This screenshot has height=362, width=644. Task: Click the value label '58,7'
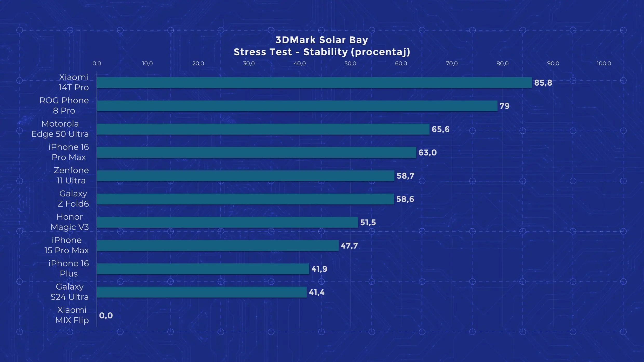pyautogui.click(x=405, y=176)
